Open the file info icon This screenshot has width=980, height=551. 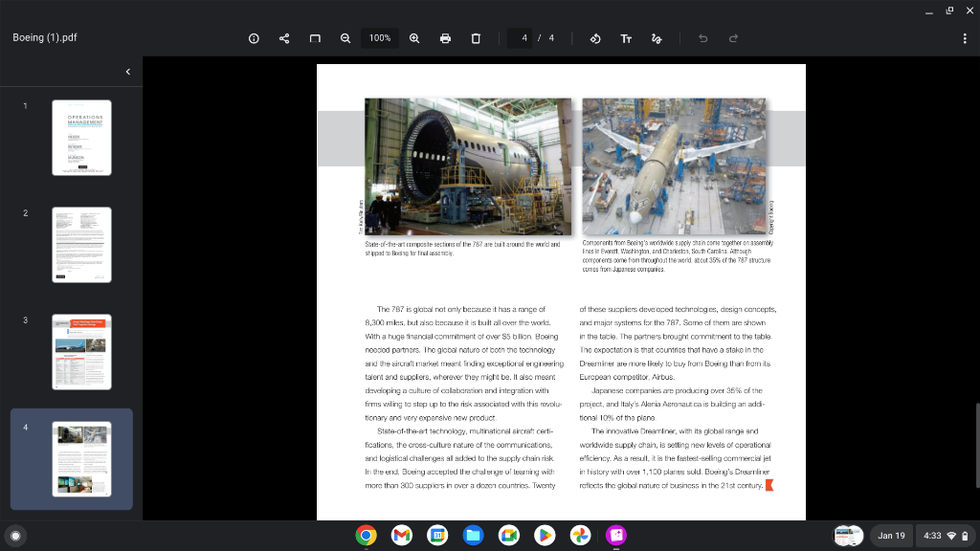pyautogui.click(x=254, y=38)
